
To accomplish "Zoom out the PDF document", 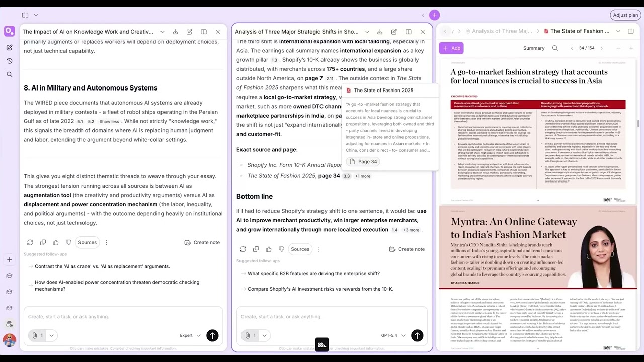I will click(x=618, y=48).
